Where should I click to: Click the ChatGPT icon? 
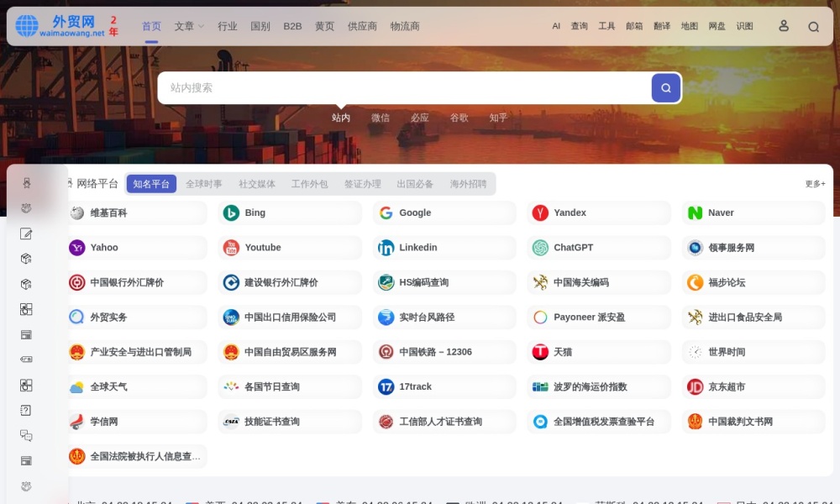(x=540, y=247)
